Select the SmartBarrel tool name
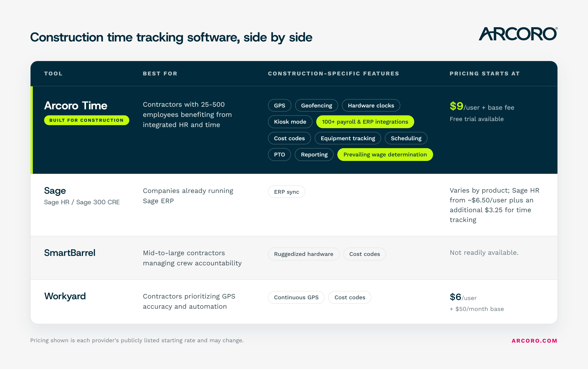Viewport: 588px width, 369px height. tap(70, 253)
